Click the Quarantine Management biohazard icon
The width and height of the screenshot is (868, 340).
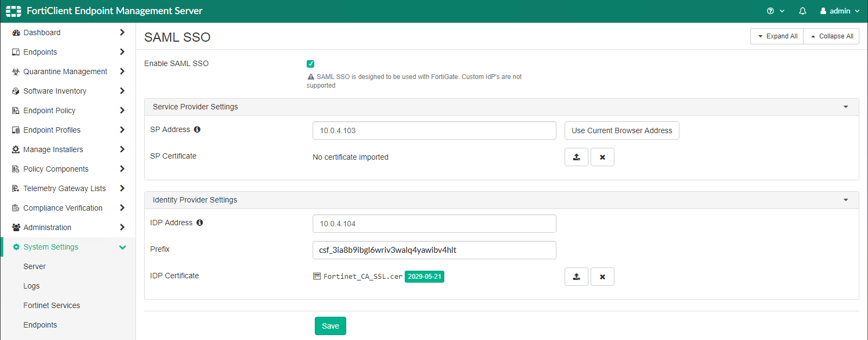16,71
